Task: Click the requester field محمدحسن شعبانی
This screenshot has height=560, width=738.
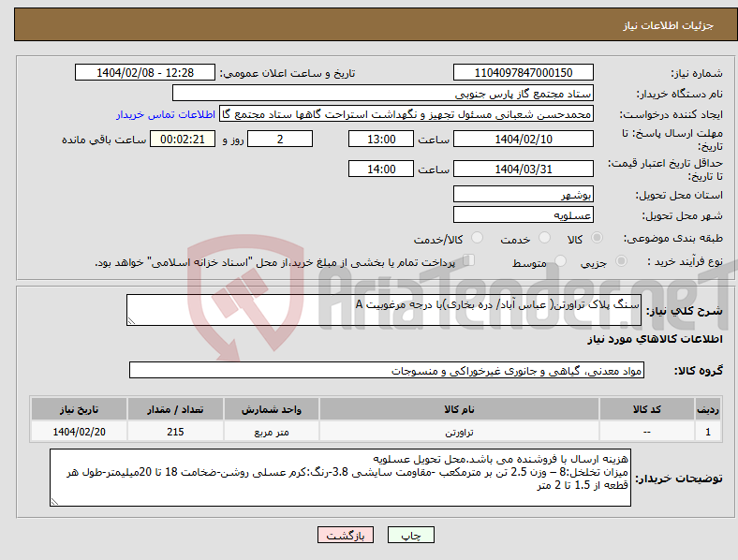Action: click(x=406, y=114)
